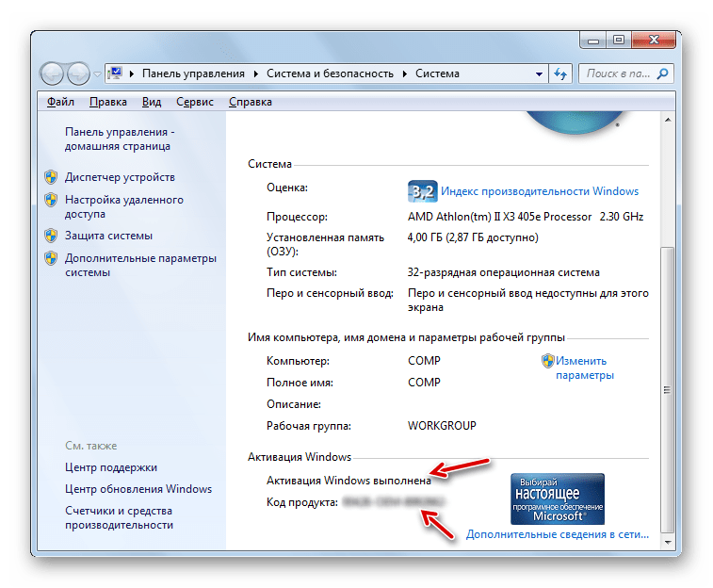
Task: Click the scroll down arrow
Action: tap(668, 542)
